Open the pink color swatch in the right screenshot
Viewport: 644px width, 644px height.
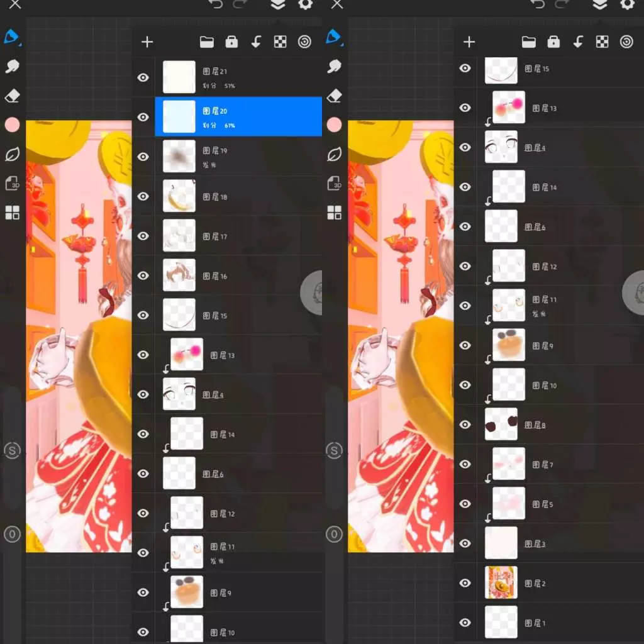pos(334,125)
